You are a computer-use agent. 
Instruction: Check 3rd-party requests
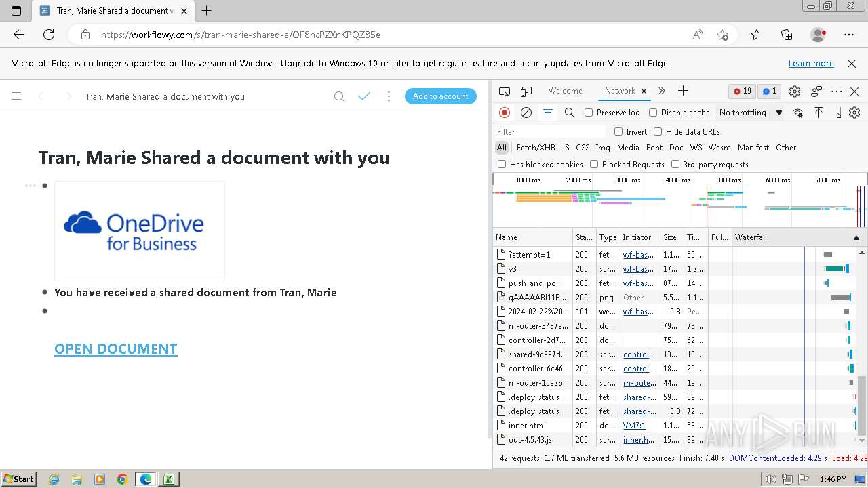pos(675,164)
